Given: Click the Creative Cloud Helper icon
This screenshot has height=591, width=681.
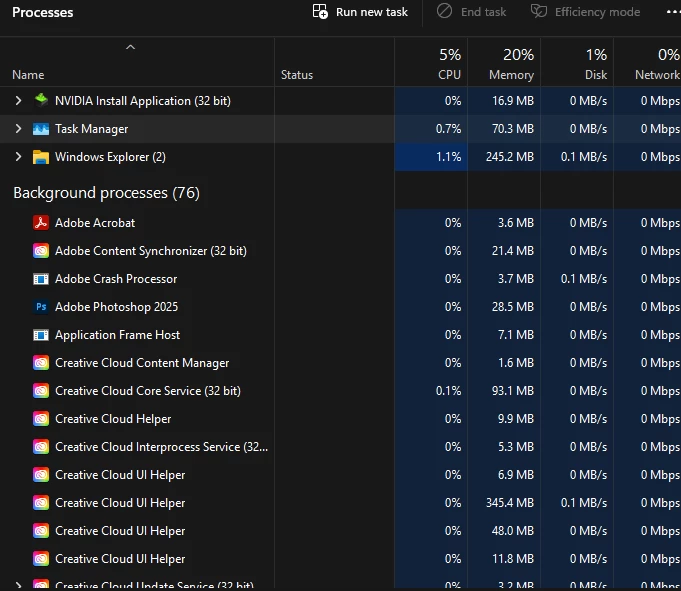Looking at the screenshot, I should point(41,419).
